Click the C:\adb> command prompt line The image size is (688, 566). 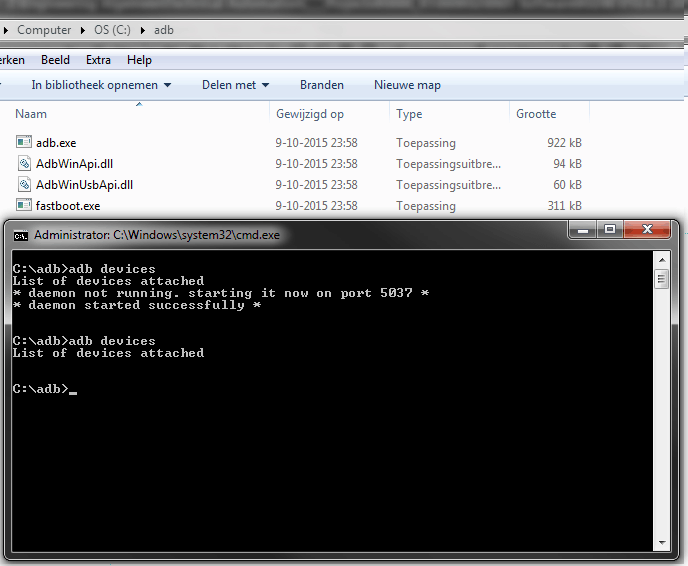(x=44, y=389)
